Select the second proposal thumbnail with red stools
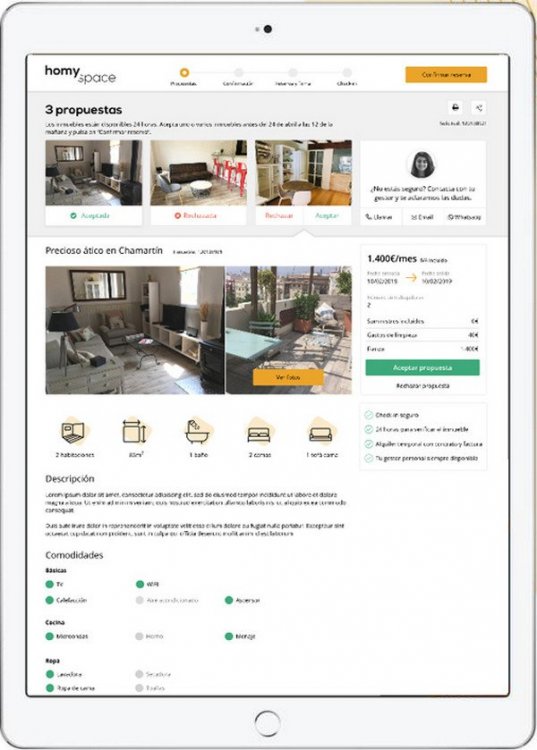Image resolution: width=537 pixels, height=750 pixels. pyautogui.click(x=198, y=173)
